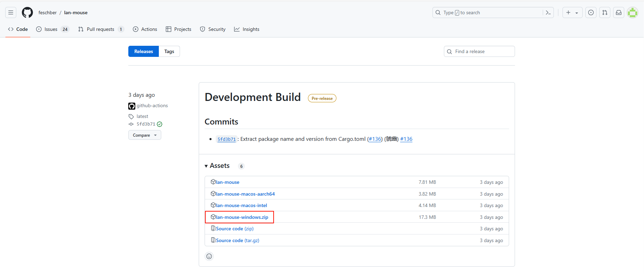The width and height of the screenshot is (644, 274).
Task: Open commit 5fd3b71 link in Commits list
Action: (226, 139)
